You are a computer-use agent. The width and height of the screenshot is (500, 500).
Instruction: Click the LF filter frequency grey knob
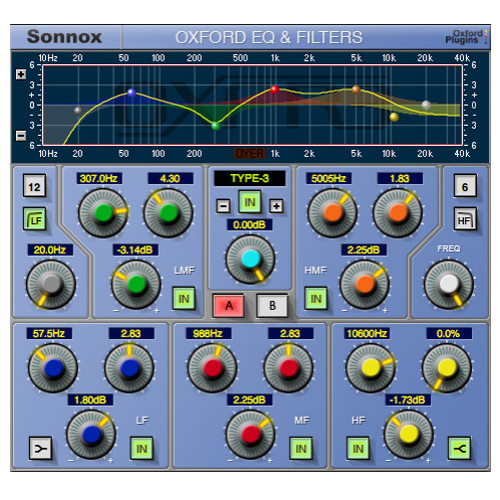click(51, 284)
